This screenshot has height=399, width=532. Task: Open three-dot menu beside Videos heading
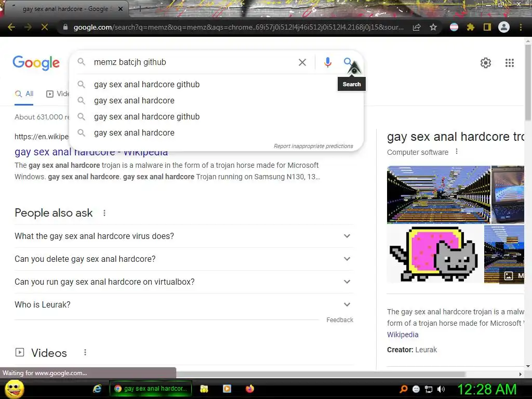85,353
